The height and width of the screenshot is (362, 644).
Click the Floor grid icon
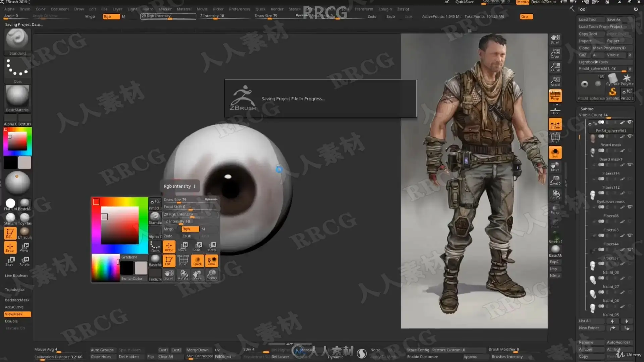[x=555, y=110]
